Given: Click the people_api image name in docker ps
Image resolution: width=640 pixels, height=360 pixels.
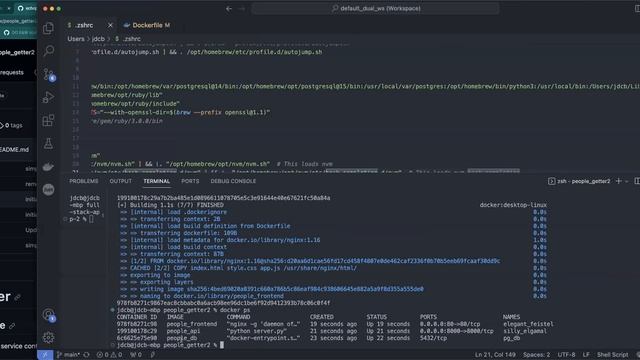Looking at the screenshot, I should [x=183, y=331].
